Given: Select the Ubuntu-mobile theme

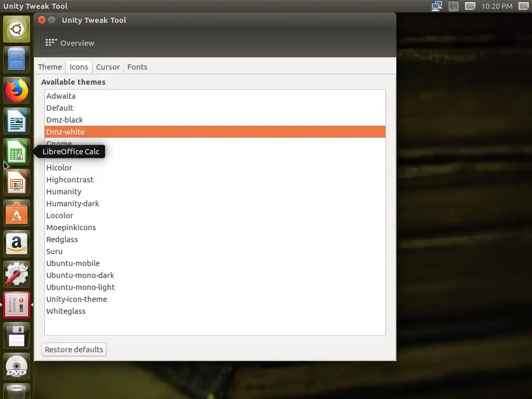Looking at the screenshot, I should tap(215, 263).
